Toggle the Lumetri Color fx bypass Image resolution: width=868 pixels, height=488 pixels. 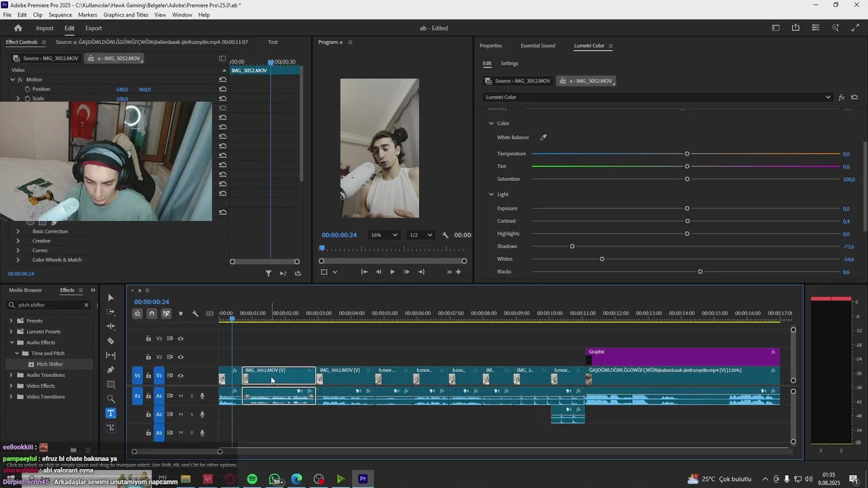click(842, 97)
